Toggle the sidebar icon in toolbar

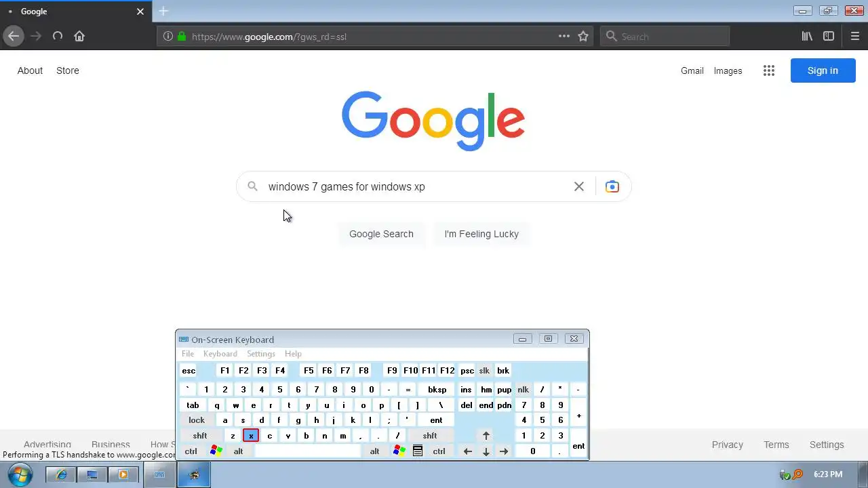829,36
